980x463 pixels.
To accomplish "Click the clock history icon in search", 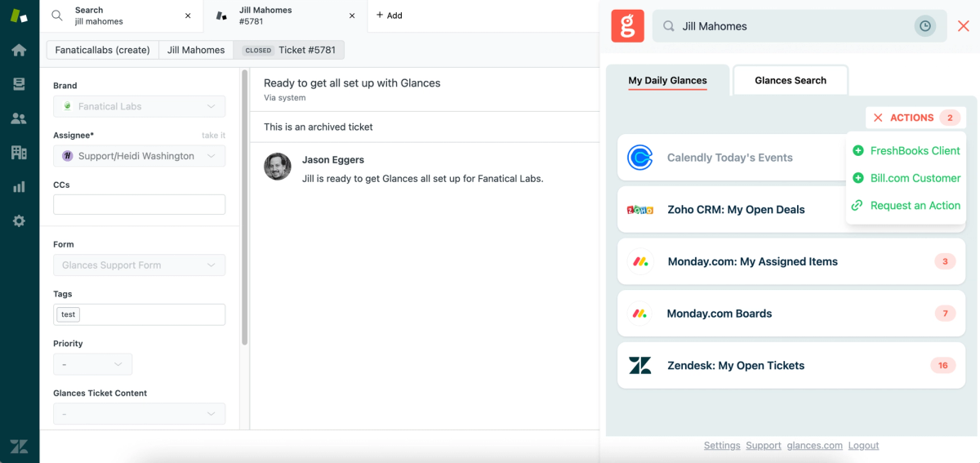I will (924, 26).
